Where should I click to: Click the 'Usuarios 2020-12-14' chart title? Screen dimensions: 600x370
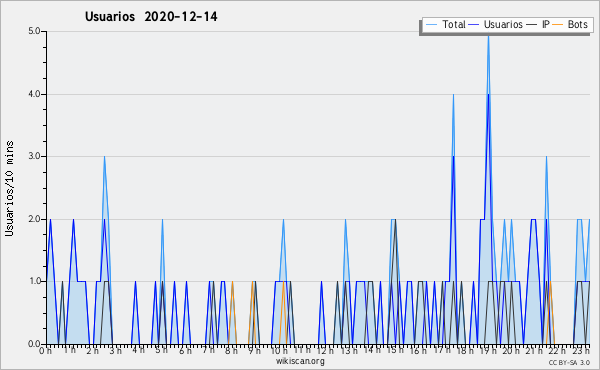(151, 16)
